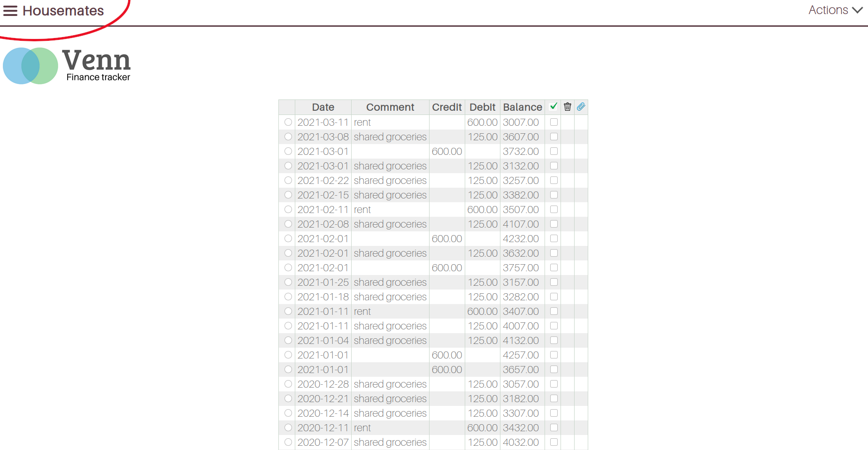
Task: Click the Comment column header
Action: [390, 107]
